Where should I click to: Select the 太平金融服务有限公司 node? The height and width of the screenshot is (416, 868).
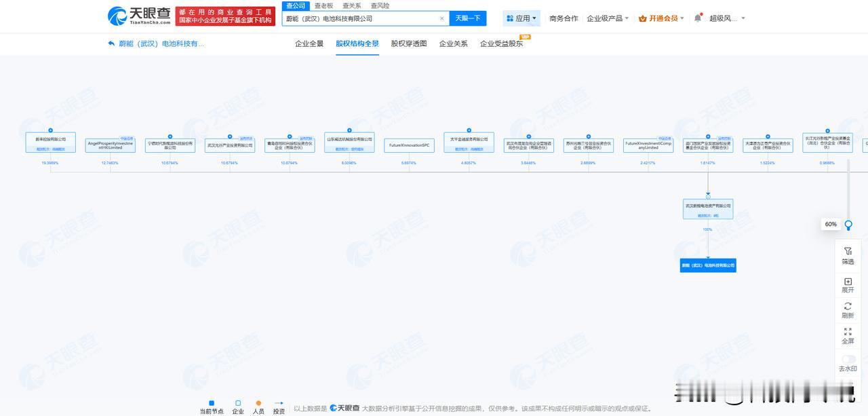(x=469, y=143)
